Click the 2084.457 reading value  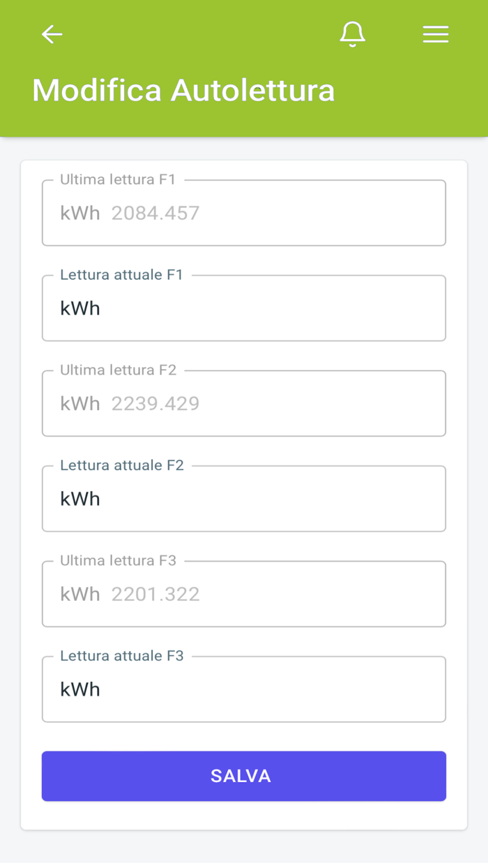pyautogui.click(x=155, y=214)
